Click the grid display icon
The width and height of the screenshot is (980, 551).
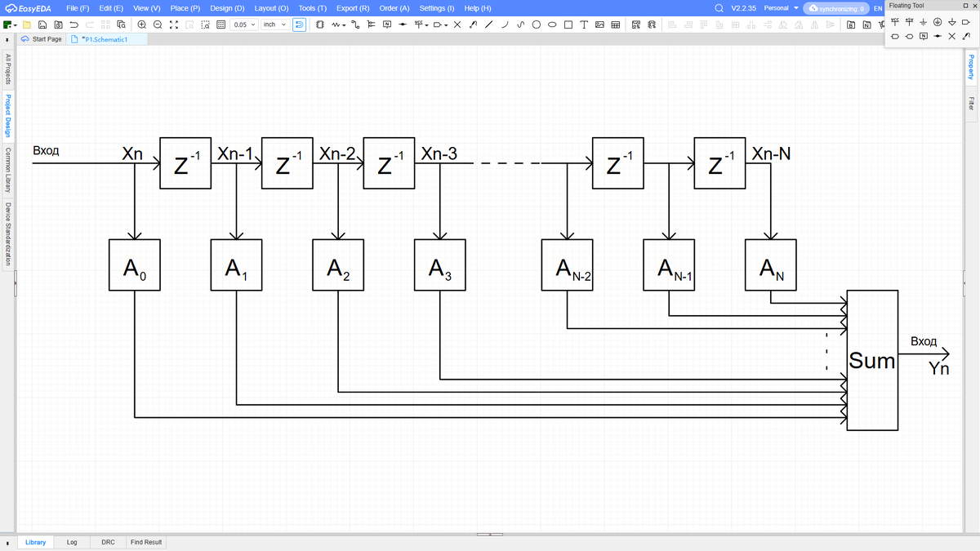pos(220,24)
